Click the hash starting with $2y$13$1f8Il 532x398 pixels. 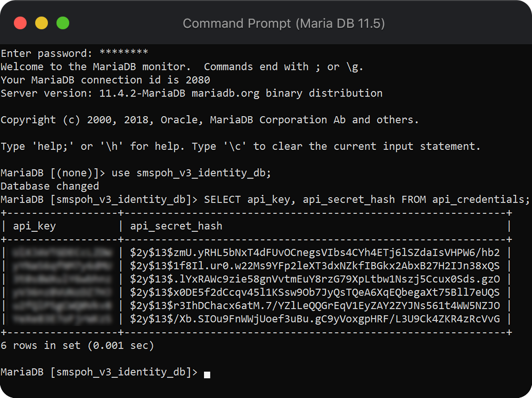tap(315, 266)
